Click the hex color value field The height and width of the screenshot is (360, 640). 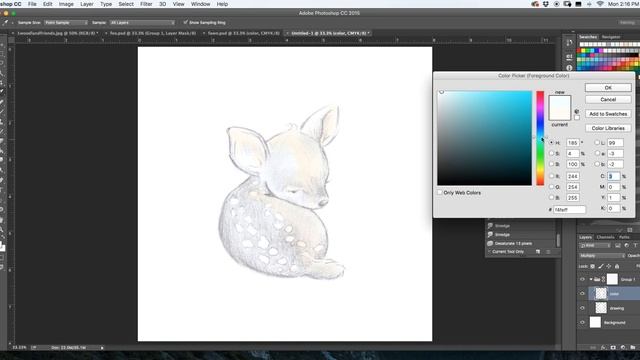[569, 209]
